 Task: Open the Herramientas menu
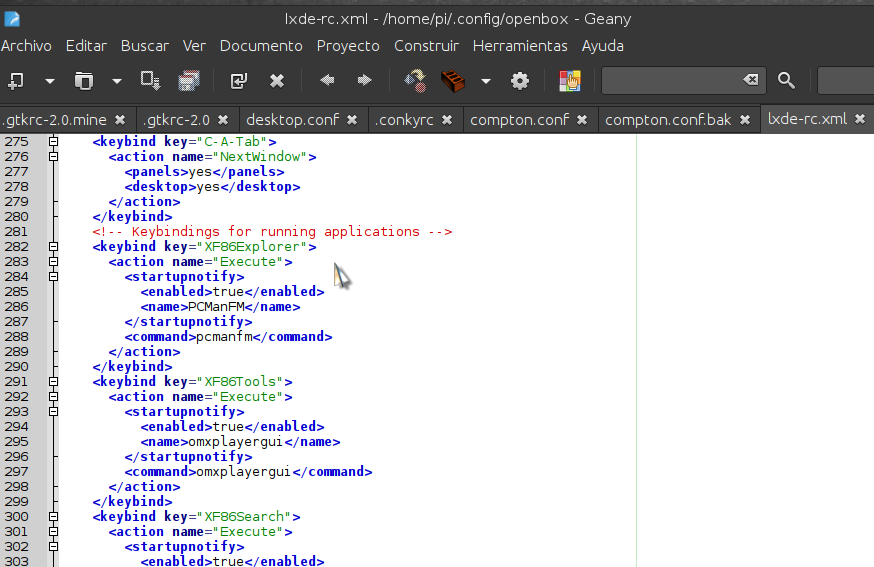pyautogui.click(x=520, y=46)
